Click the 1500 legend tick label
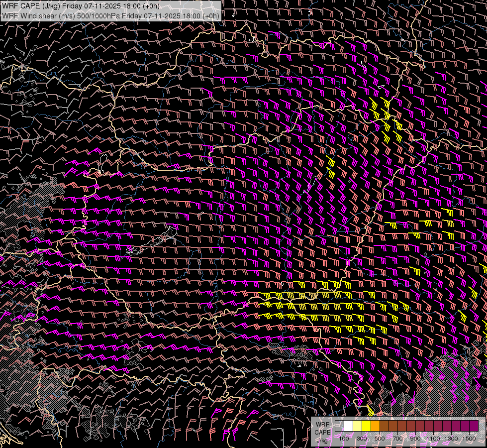 pyautogui.click(x=469, y=439)
